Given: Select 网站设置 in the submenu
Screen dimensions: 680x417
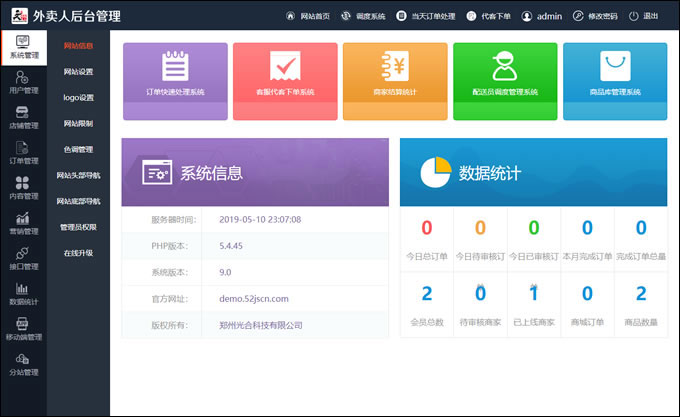Looking at the screenshot, I should click(x=78, y=72).
